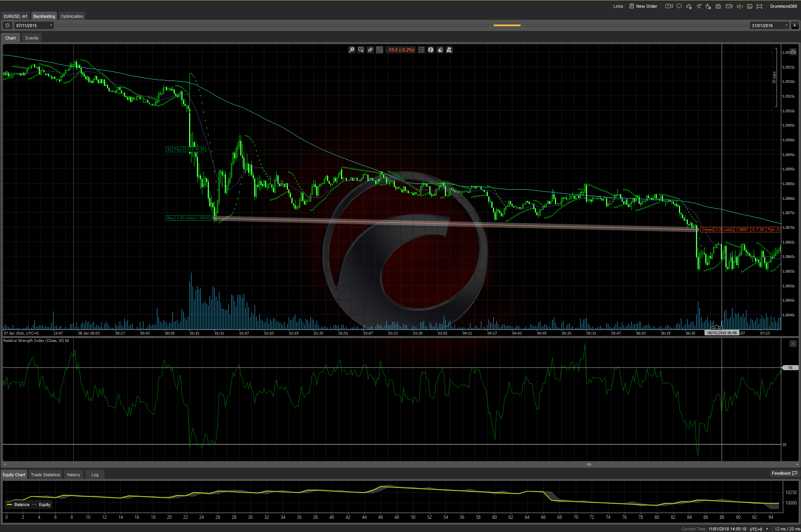801x532 pixels.
Task: Click the Buy 0.29 Lot(s) position label
Action: click(x=189, y=218)
